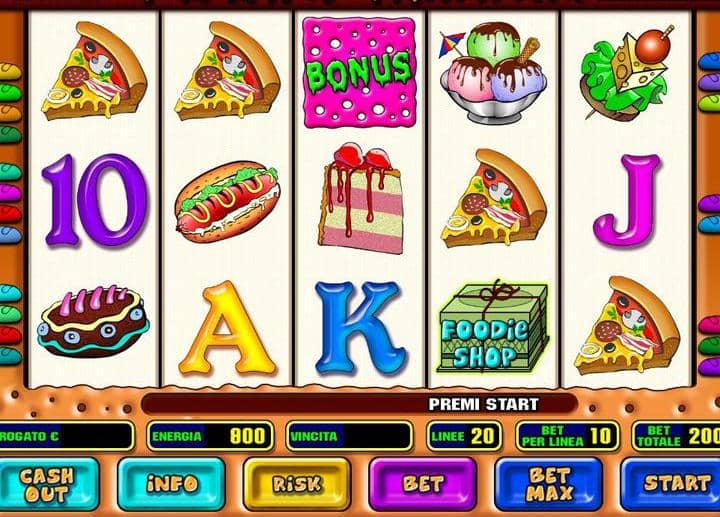The height and width of the screenshot is (517, 720).
Task: Click the LINEE 20 display
Action: click(x=464, y=436)
